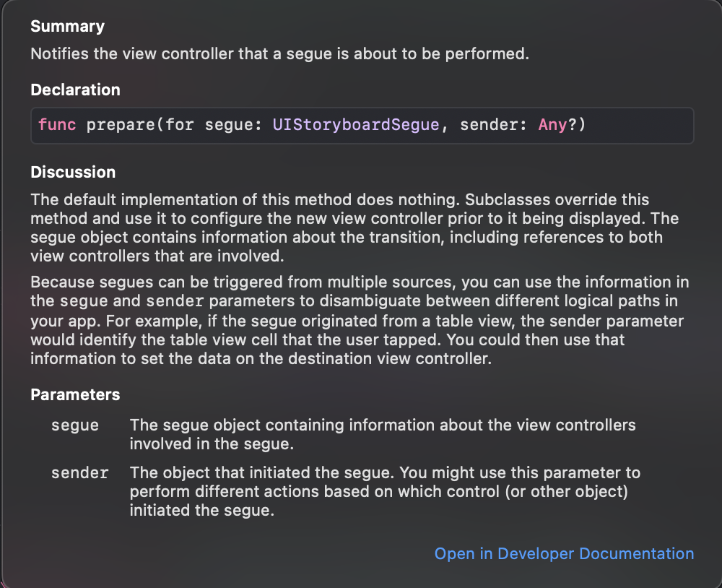Click the func keyword in the declaration
This screenshot has width=722, height=588.
(x=57, y=125)
